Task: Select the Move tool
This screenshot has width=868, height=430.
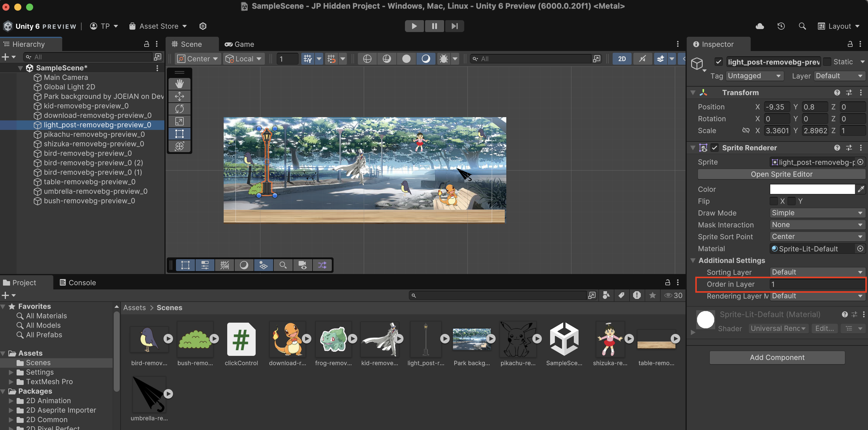Action: (x=179, y=96)
